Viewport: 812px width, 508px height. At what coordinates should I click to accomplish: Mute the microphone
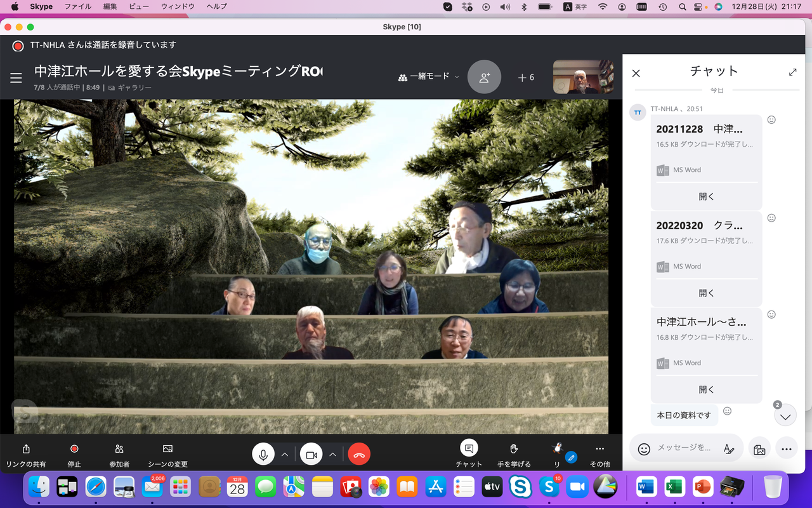[263, 455]
